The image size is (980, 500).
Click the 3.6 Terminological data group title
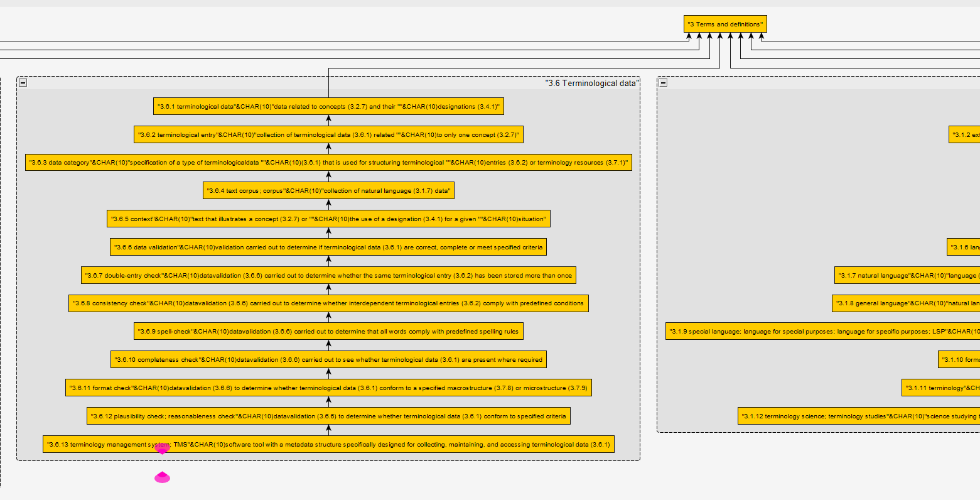point(590,83)
